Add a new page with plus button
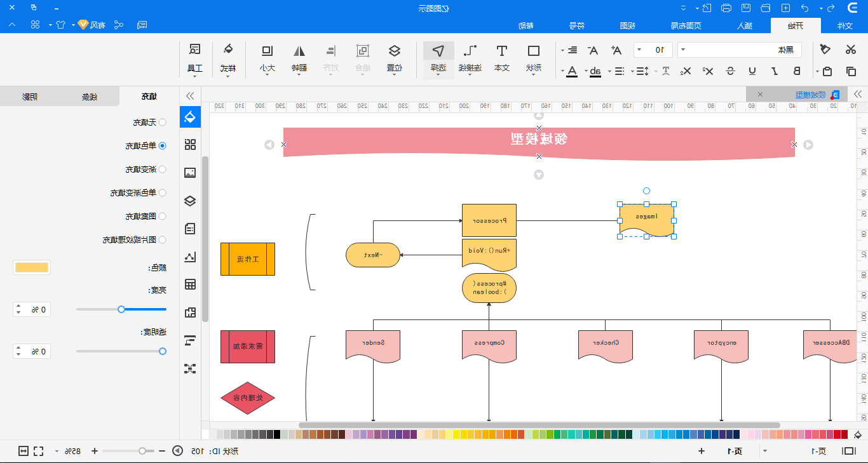This screenshot has height=463, width=868. click(702, 451)
